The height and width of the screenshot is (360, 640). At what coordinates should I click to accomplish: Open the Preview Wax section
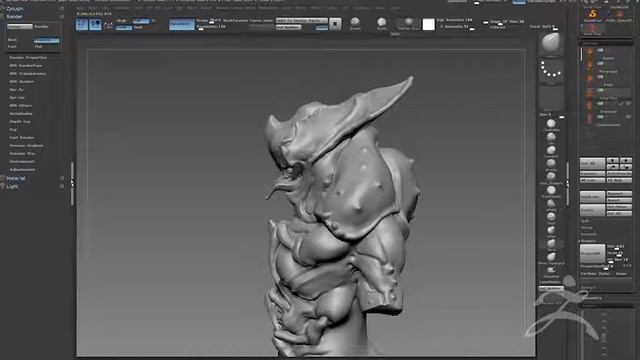pyautogui.click(x=22, y=154)
